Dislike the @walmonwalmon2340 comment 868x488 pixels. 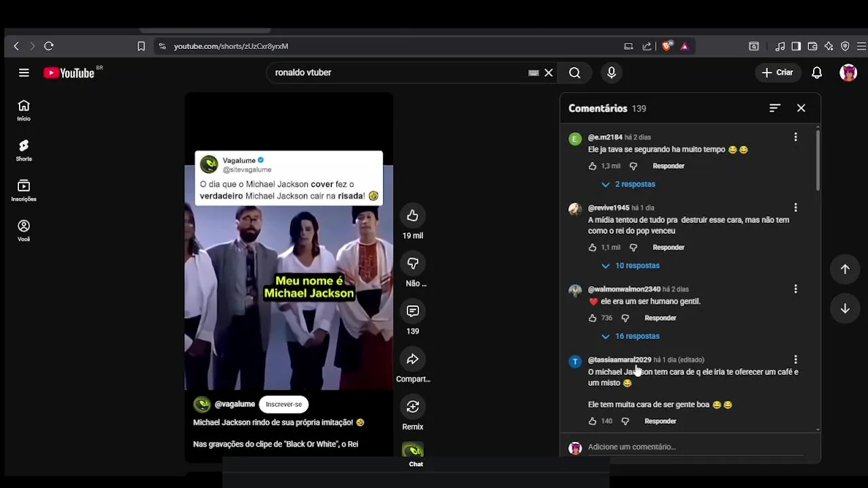625,318
